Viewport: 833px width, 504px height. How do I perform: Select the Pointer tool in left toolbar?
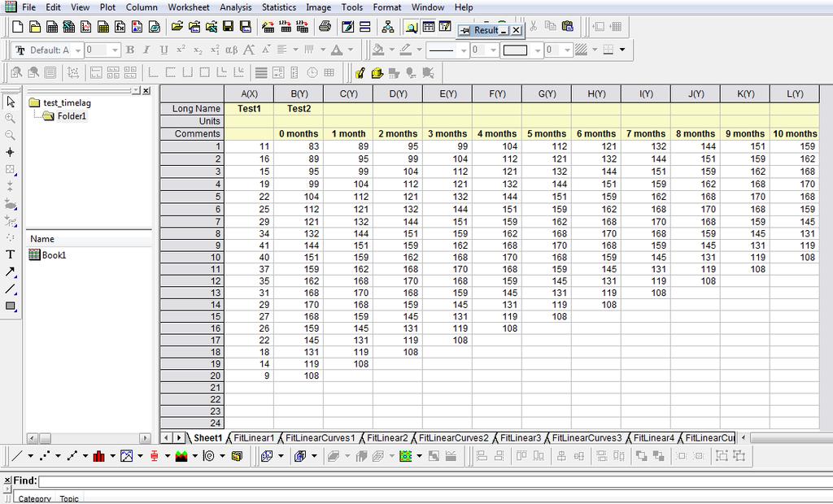pyautogui.click(x=11, y=102)
